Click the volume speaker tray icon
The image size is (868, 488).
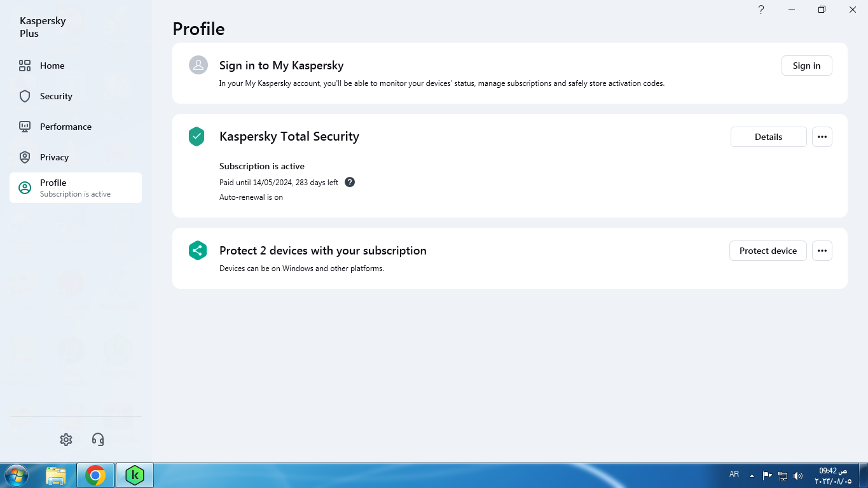pos(798,476)
